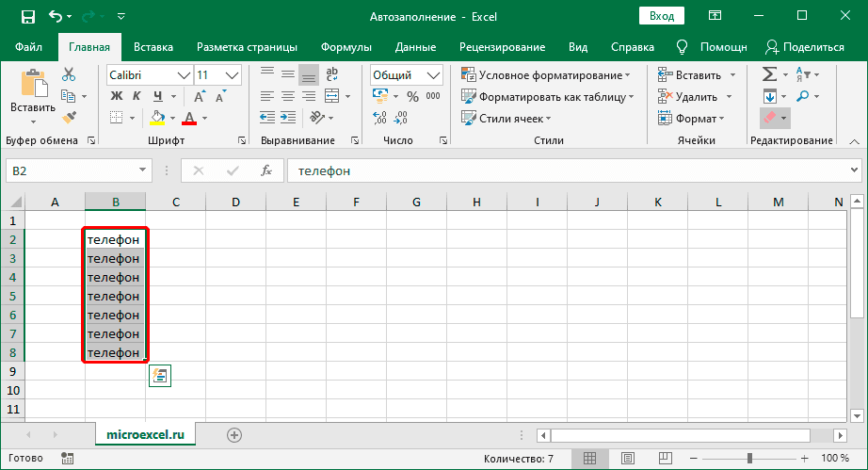Open the Auto Fill Options icon below the selection
868x470 pixels.
coord(159,376)
